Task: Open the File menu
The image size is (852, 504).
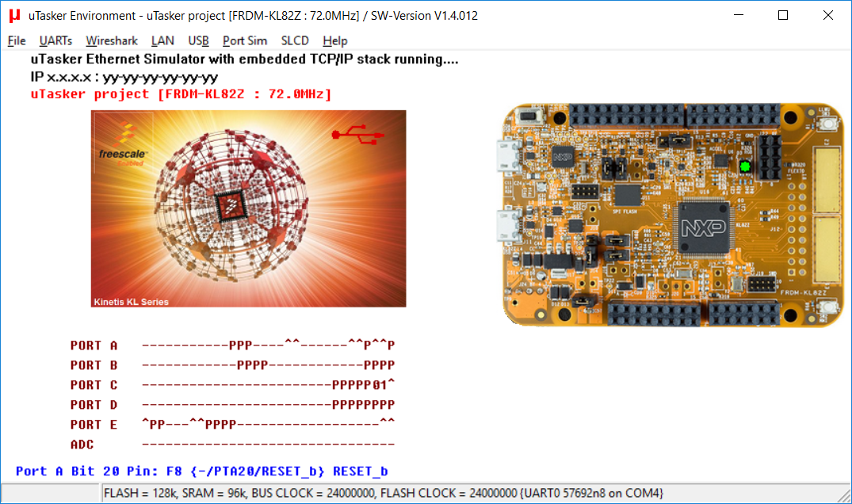Action: 17,40
